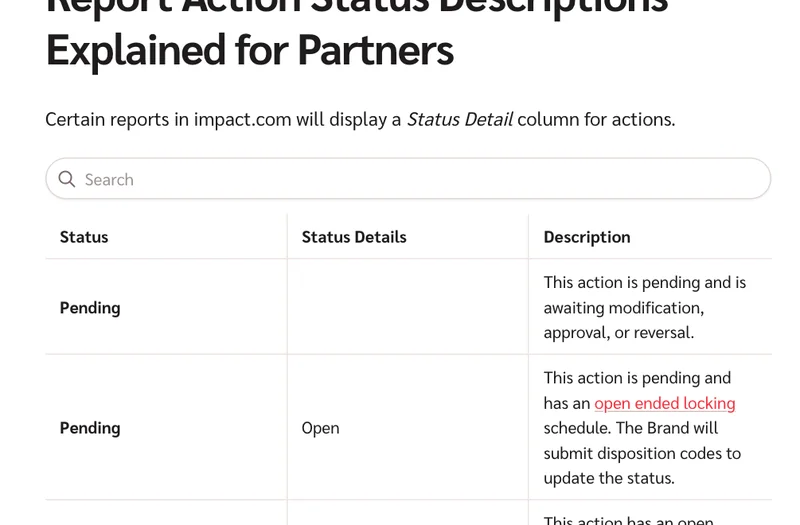Click the 'Explained for Partners' heading
800x525 pixels.
[x=249, y=50]
